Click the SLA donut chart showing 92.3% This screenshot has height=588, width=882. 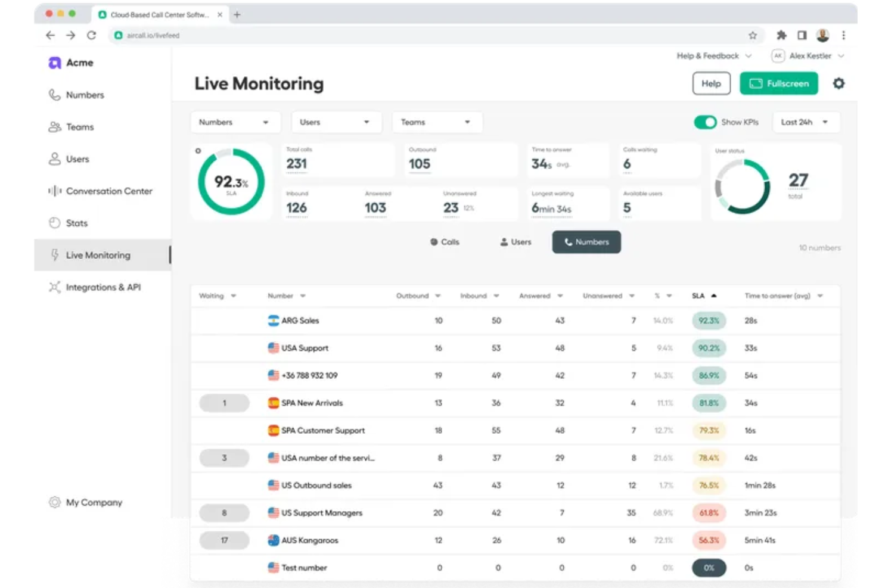pyautogui.click(x=231, y=182)
